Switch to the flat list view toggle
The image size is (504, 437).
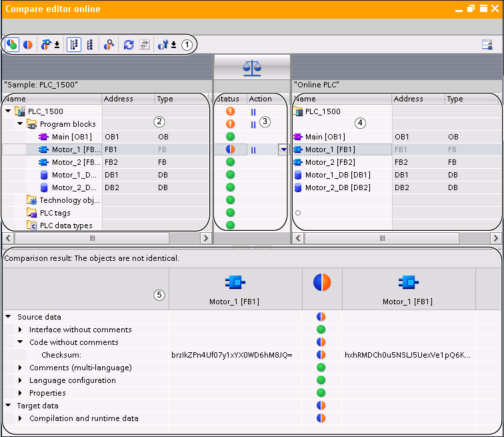click(89, 45)
